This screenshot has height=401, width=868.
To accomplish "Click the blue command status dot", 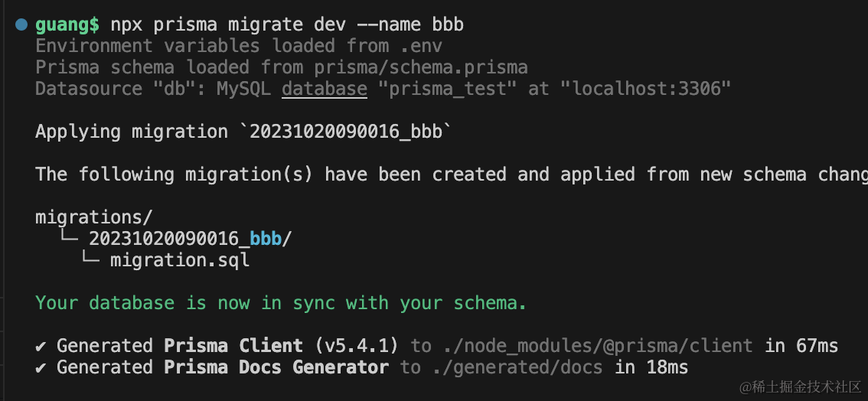I will [21, 24].
